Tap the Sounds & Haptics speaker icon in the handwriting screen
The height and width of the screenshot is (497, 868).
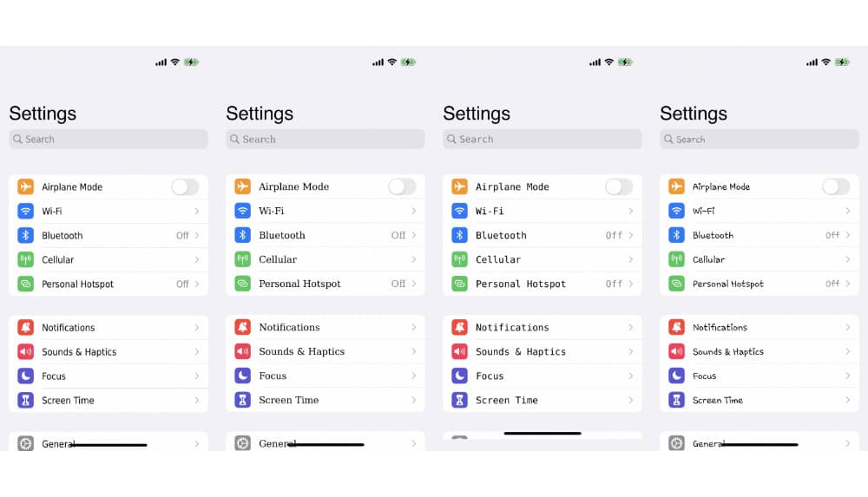click(676, 351)
